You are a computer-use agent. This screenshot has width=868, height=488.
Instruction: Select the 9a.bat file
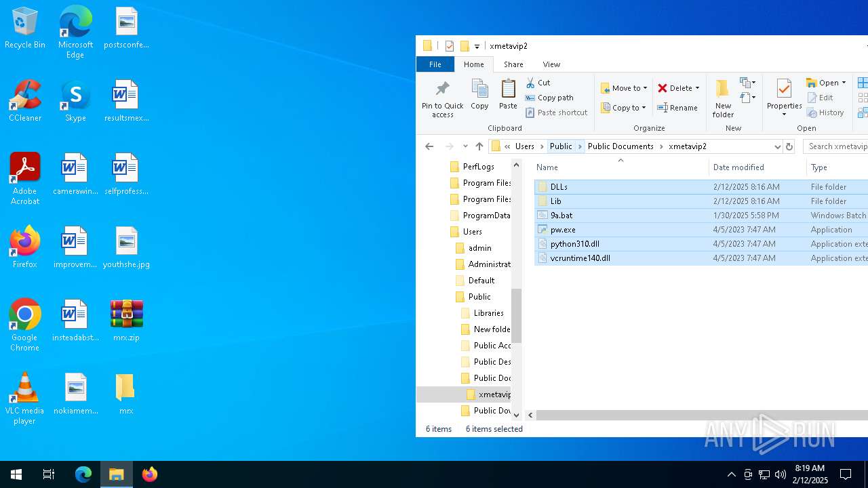coord(701,215)
